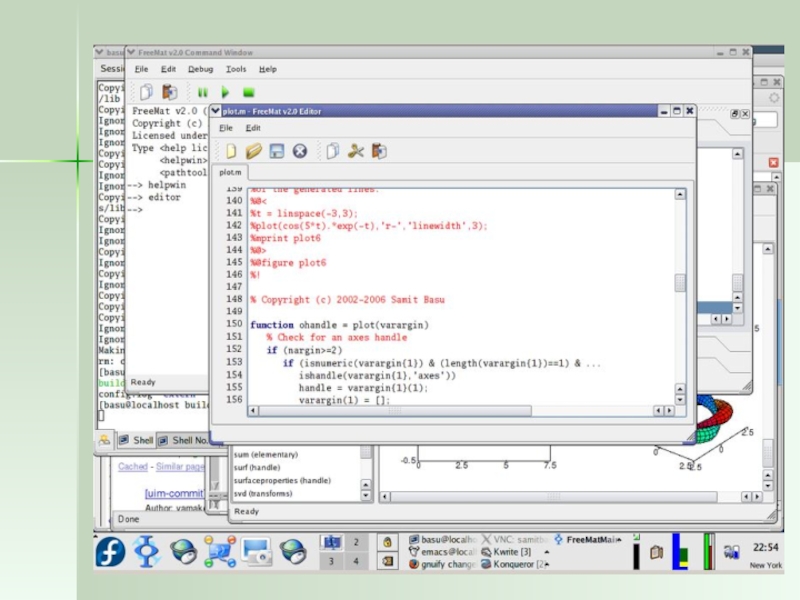Select the plot.m tab in editor
The width and height of the screenshot is (800, 600).
pyautogui.click(x=231, y=172)
